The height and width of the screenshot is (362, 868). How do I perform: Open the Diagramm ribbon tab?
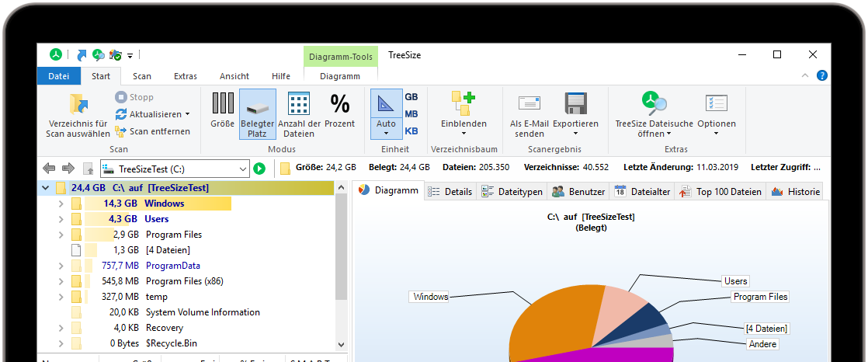pyautogui.click(x=340, y=76)
